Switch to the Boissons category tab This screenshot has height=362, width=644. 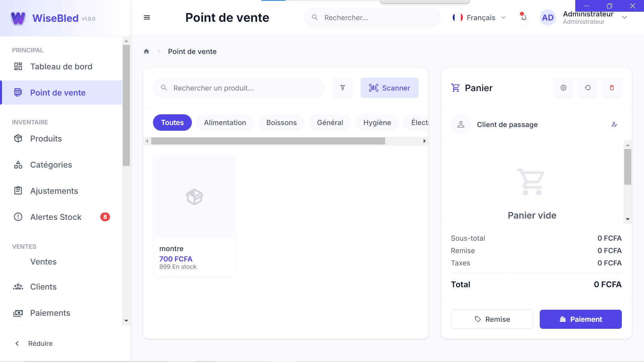tap(281, 122)
